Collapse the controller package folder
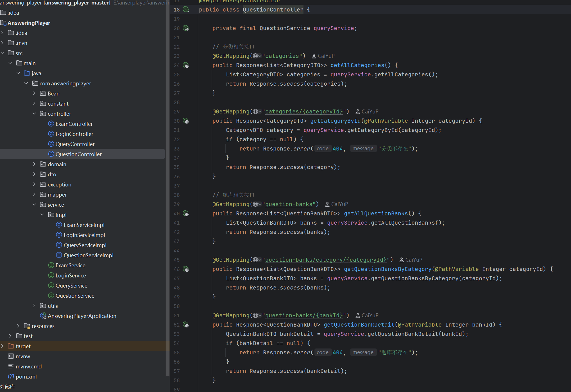Screen dimensions: 571x392 (x=34, y=114)
